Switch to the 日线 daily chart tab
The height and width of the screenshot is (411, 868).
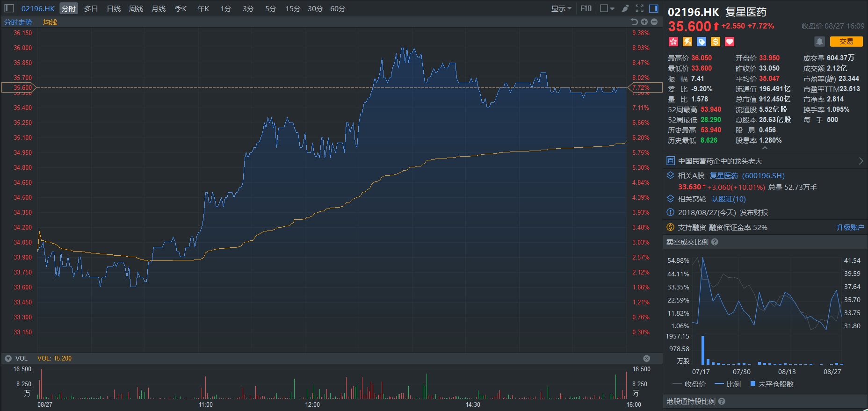[114, 8]
